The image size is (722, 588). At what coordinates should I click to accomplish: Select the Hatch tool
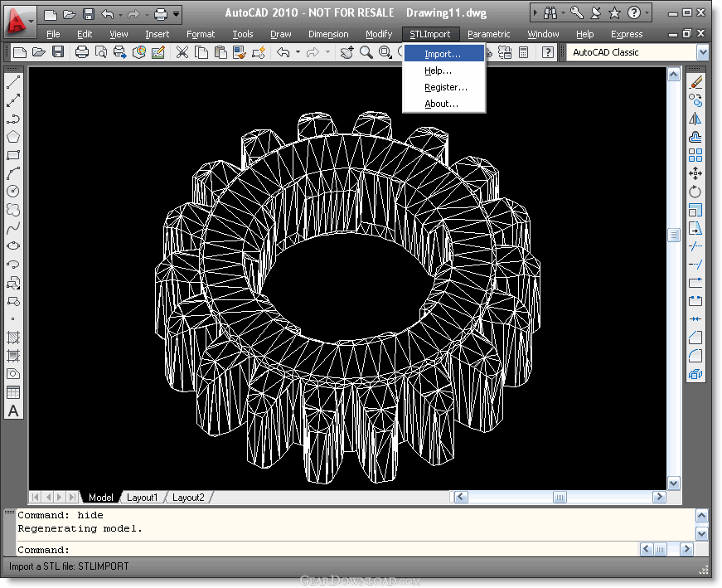(13, 338)
